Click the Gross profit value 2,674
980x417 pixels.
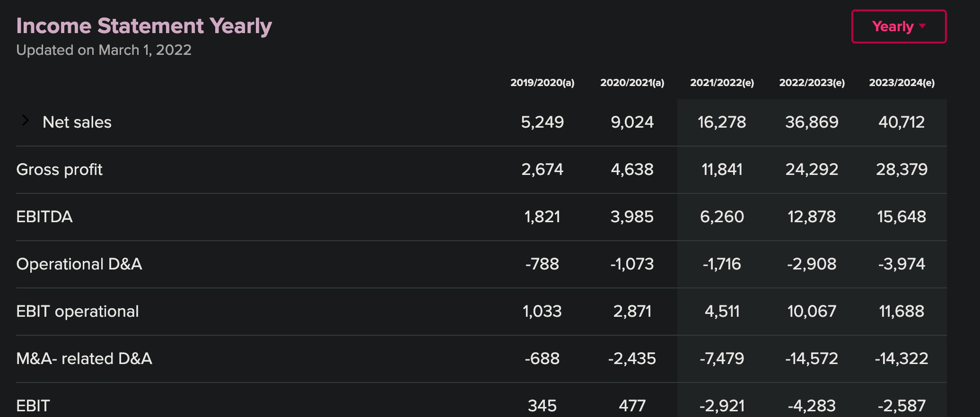pyautogui.click(x=542, y=169)
